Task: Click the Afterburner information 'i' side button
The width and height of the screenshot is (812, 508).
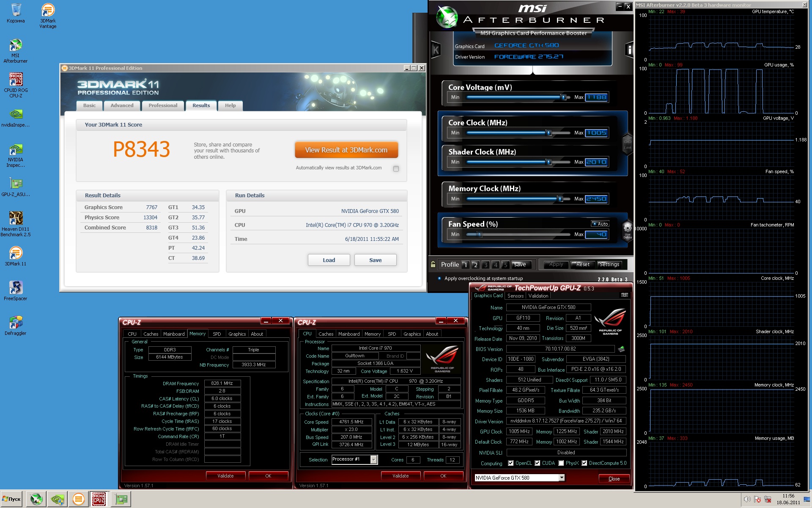Action: (629, 50)
